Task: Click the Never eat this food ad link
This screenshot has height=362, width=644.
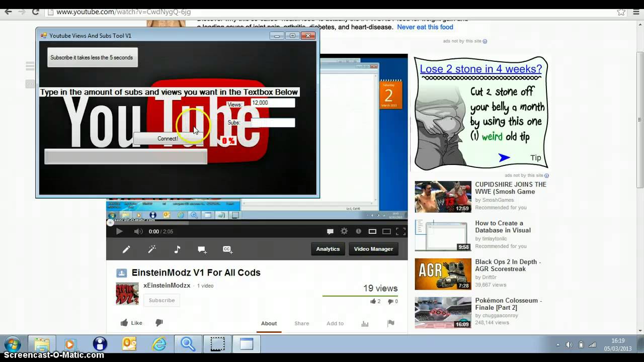Action: 425,27
